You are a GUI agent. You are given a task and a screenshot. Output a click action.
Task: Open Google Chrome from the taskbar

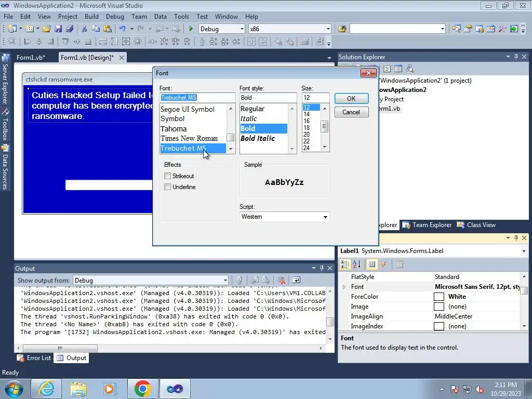pyautogui.click(x=142, y=389)
